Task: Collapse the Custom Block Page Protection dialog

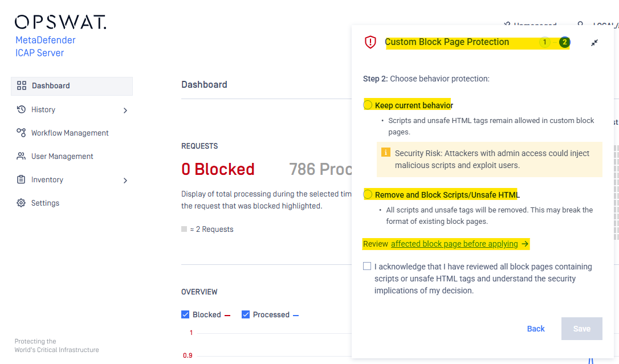Action: tap(594, 43)
